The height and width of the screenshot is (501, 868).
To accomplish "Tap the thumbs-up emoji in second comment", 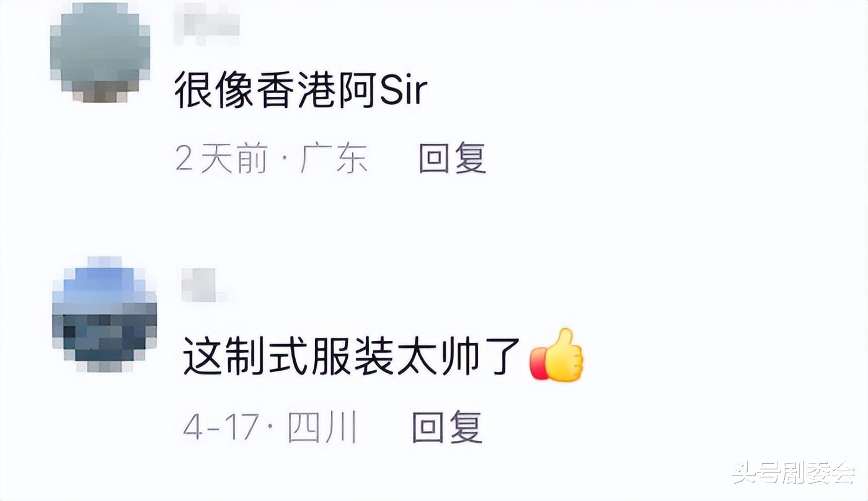I will click(x=557, y=355).
